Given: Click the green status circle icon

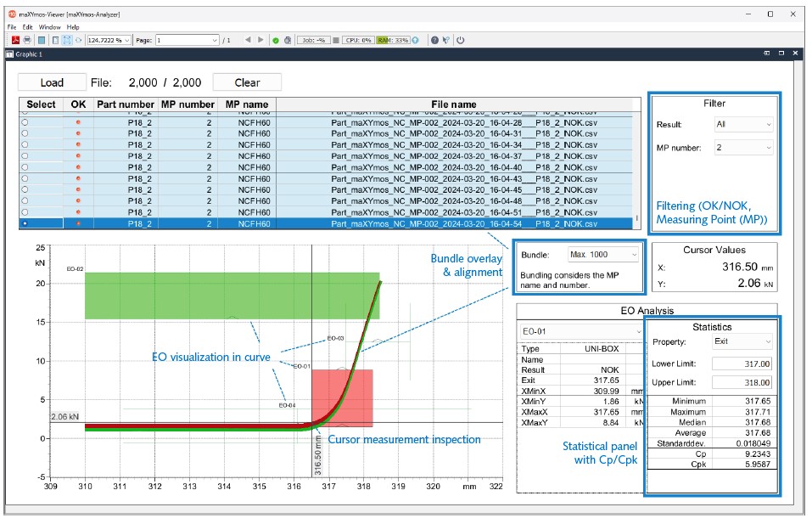Looking at the screenshot, I should 276,40.
